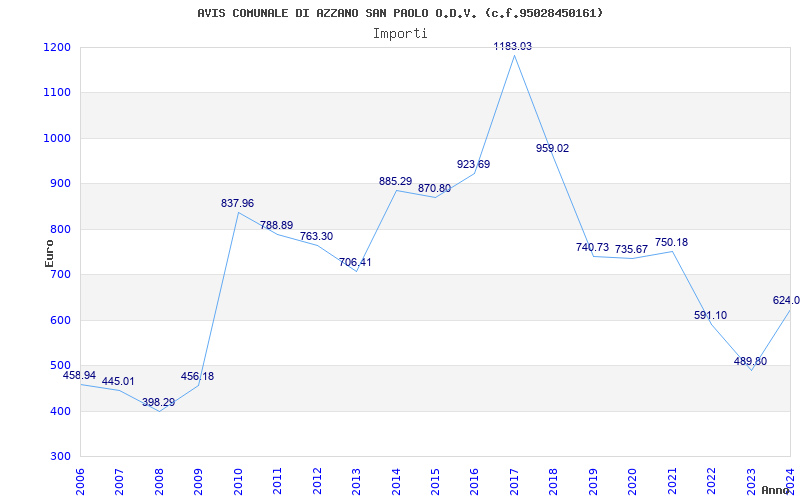
Task: Click the 400 y-axis tick label
Action: tap(63, 411)
